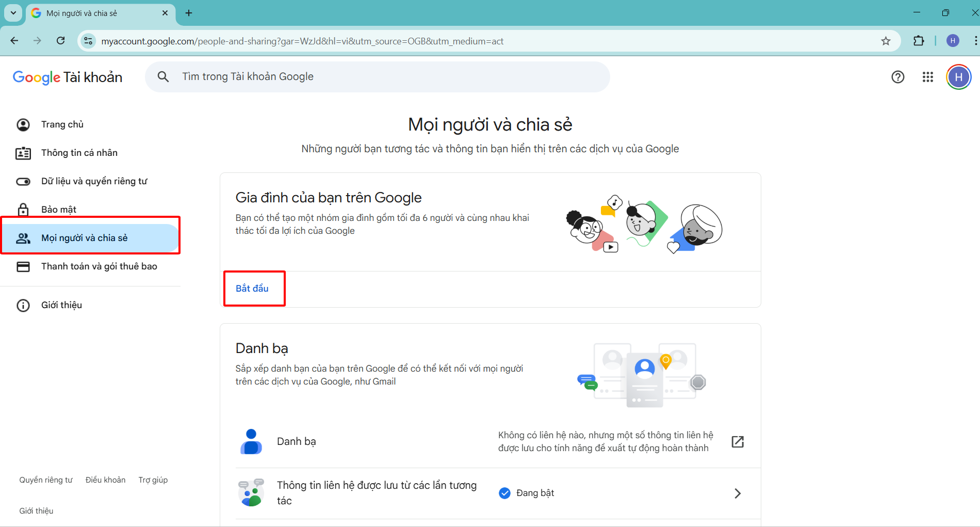
Task: Click the family group illustration
Action: (644, 225)
